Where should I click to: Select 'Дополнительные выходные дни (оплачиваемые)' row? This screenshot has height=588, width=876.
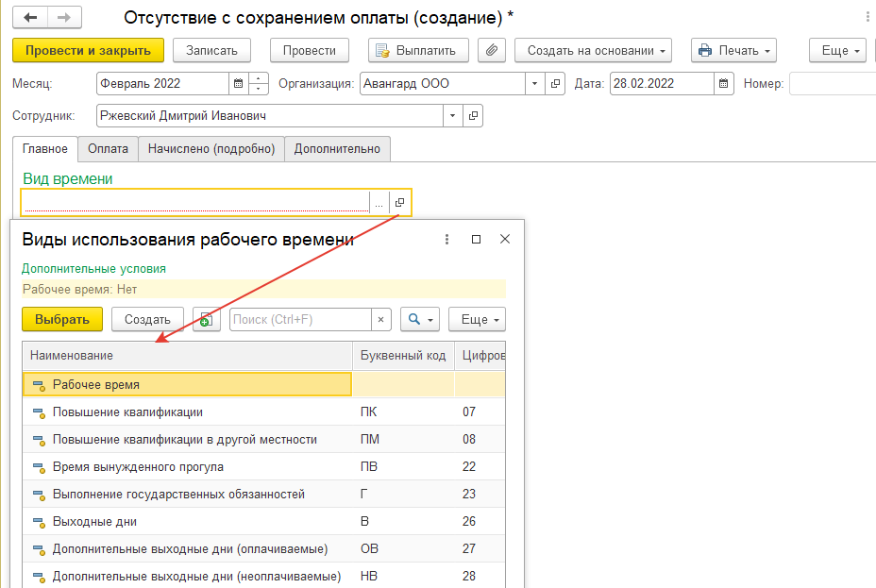coord(263,549)
